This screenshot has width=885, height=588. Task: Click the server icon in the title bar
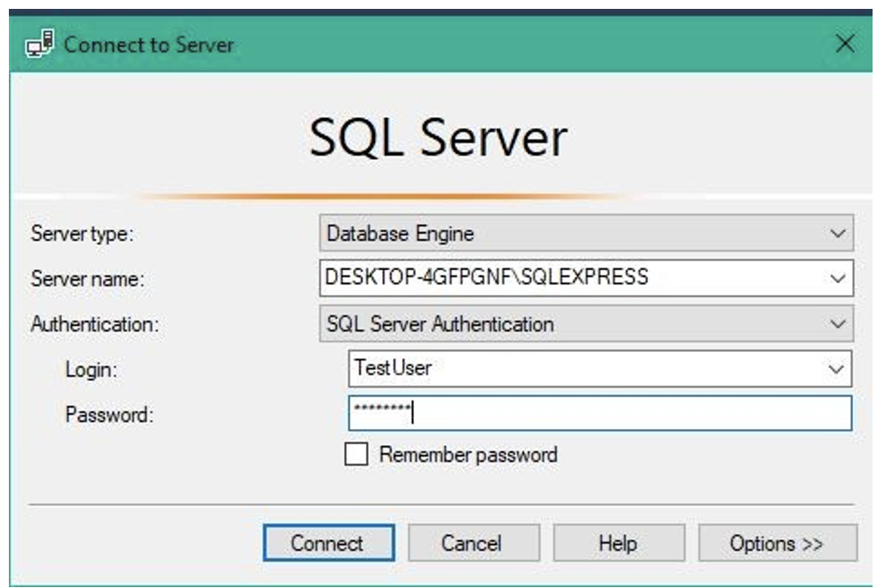coord(40,44)
